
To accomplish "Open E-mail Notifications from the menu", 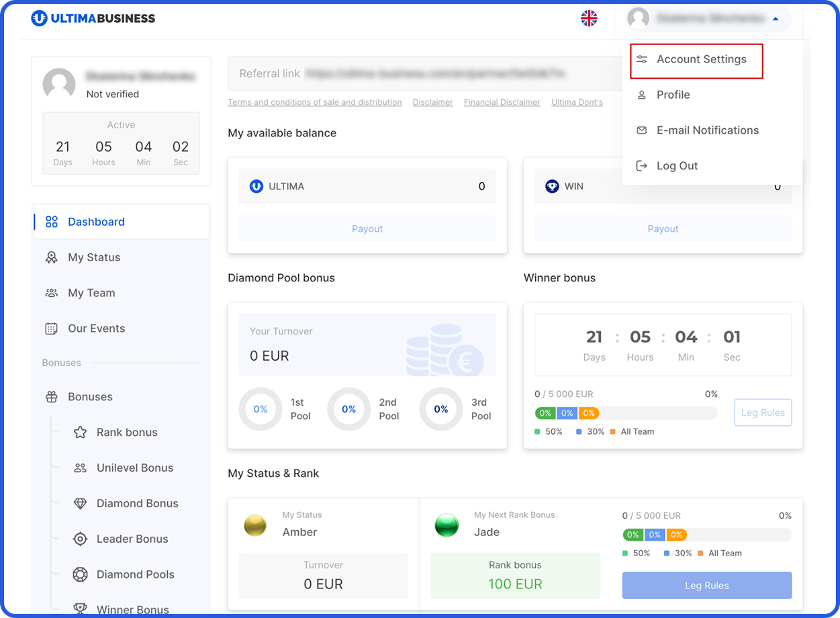I will [707, 130].
